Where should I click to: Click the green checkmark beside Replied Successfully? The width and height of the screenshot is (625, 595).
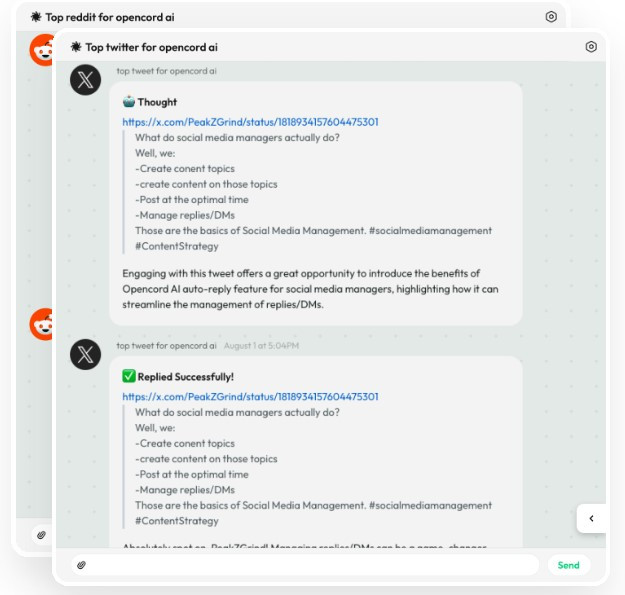[129, 376]
